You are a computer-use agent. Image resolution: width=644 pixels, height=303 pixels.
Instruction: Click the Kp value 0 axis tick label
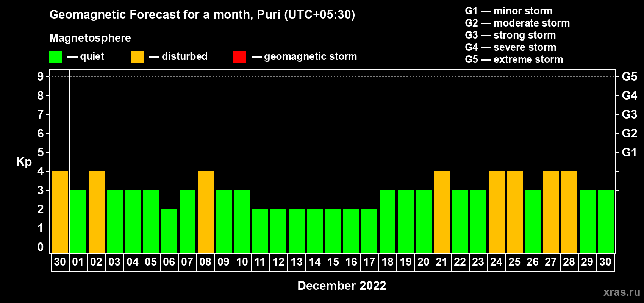tap(40, 247)
